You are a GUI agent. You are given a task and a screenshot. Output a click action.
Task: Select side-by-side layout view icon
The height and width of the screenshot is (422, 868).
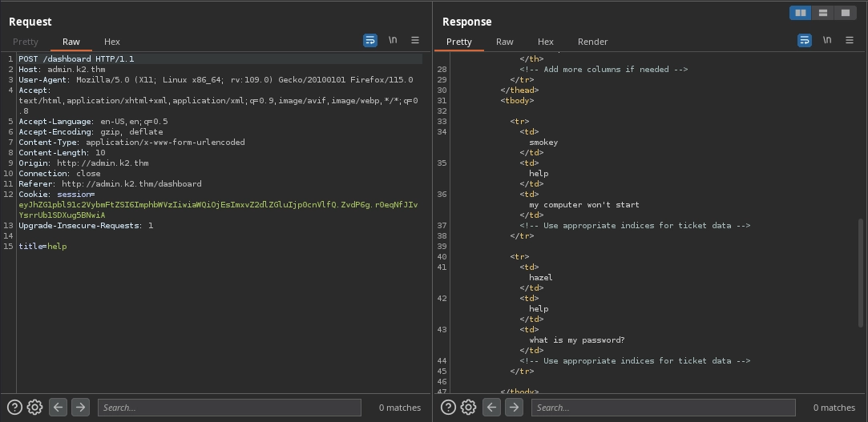point(800,13)
